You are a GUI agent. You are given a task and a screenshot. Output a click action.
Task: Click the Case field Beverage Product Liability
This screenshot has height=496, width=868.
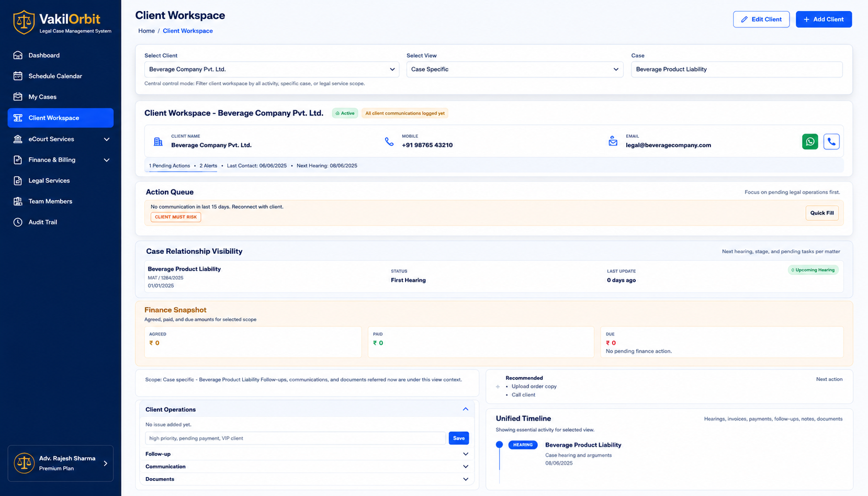pos(737,69)
